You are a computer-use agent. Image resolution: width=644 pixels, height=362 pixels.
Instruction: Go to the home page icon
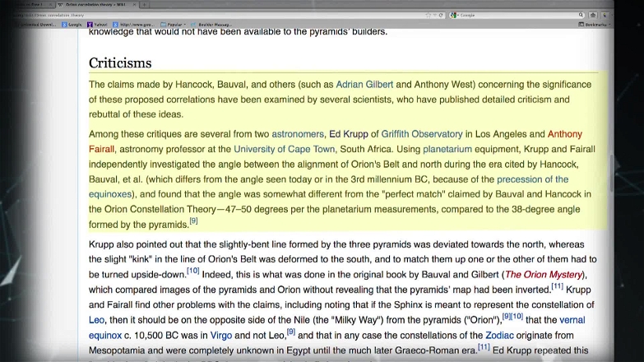point(593,15)
